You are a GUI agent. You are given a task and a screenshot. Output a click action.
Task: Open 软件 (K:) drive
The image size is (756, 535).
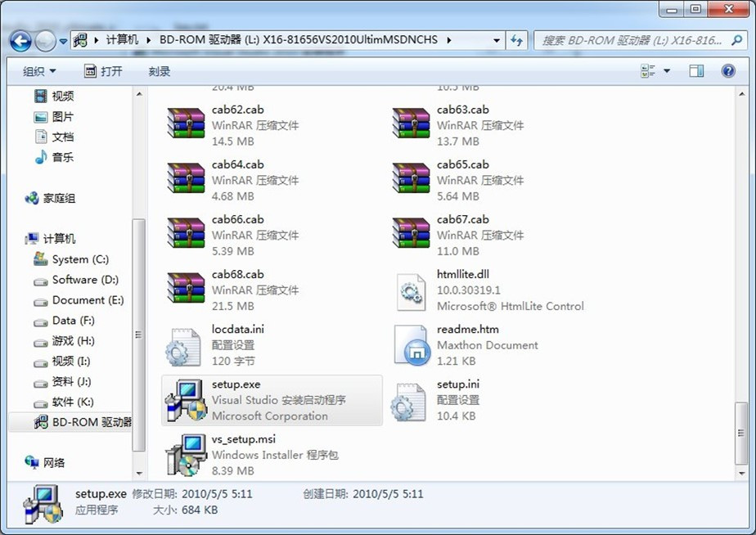(63, 402)
